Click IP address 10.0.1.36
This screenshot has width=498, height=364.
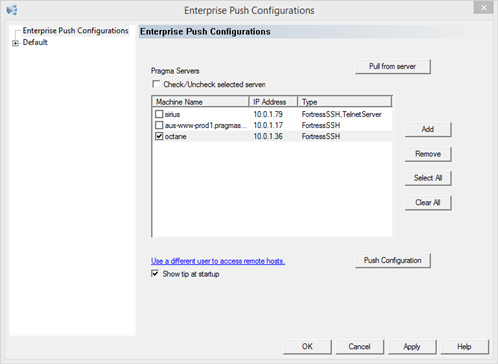point(268,136)
